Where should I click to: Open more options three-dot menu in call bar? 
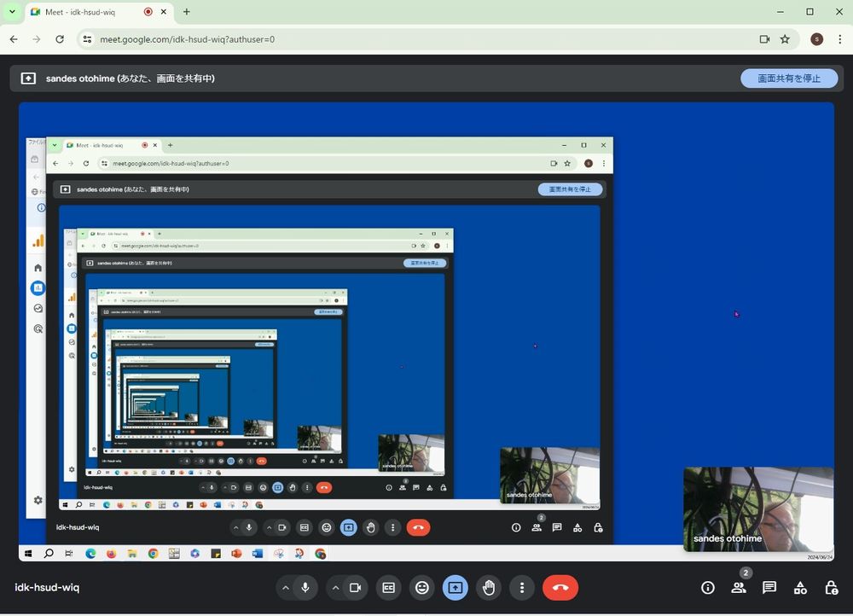pyautogui.click(x=521, y=588)
